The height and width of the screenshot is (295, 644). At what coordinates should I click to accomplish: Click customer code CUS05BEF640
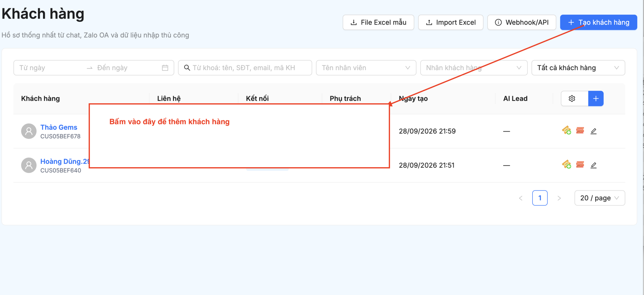(61, 171)
